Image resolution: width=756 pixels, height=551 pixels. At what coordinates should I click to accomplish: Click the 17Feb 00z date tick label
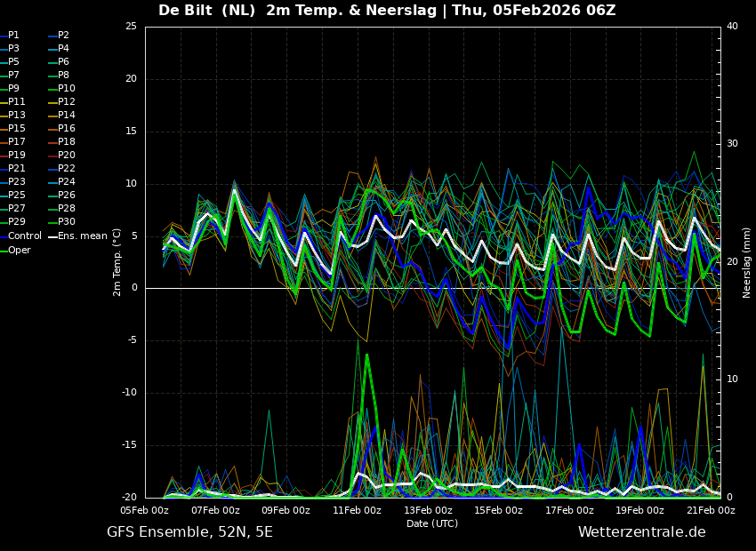point(569,511)
